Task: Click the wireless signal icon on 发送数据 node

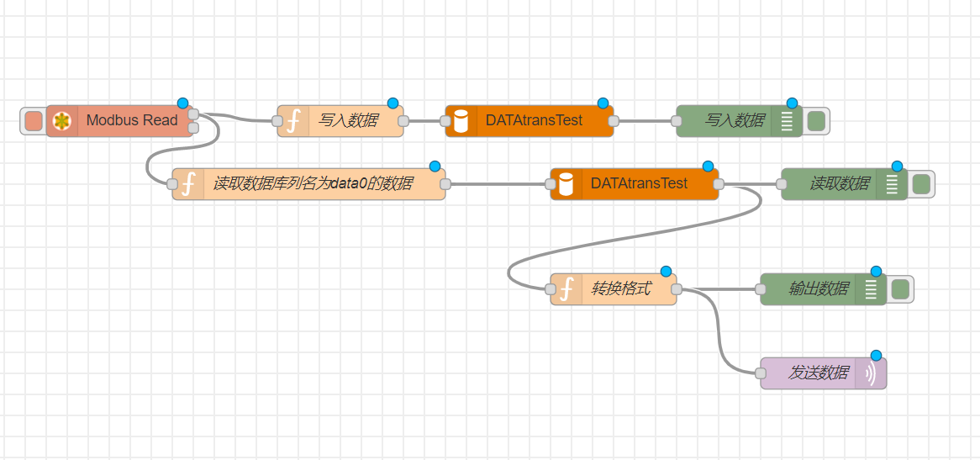Action: point(871,373)
